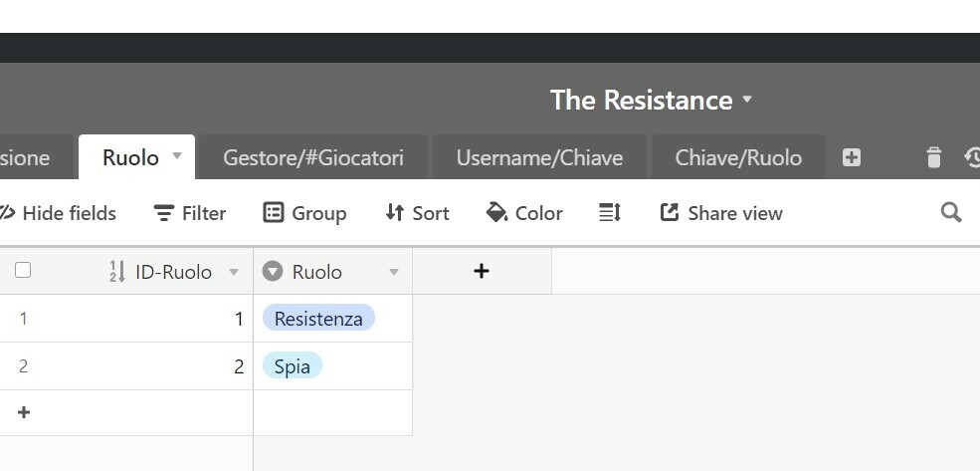The height and width of the screenshot is (471, 980).
Task: Open the row height icon
Action: [609, 213]
